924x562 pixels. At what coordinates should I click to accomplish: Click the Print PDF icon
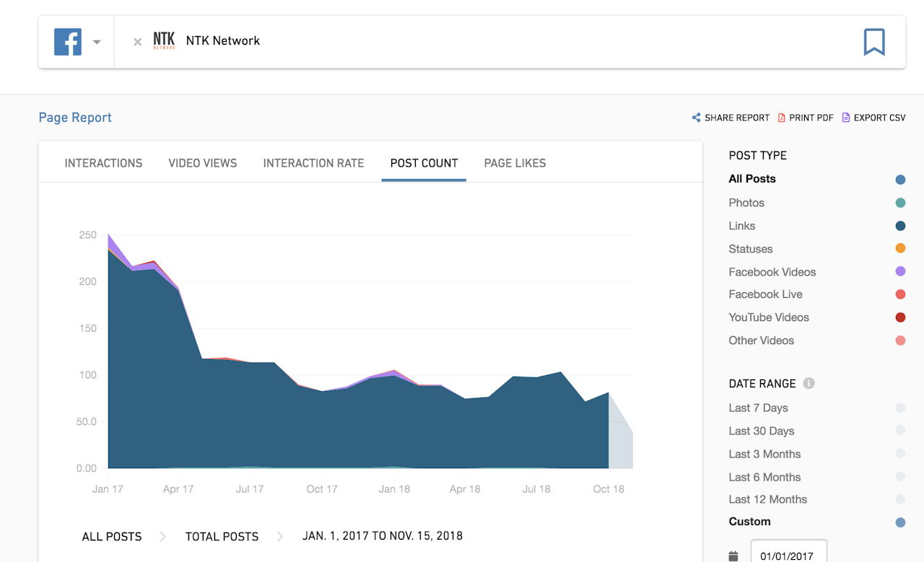point(780,117)
